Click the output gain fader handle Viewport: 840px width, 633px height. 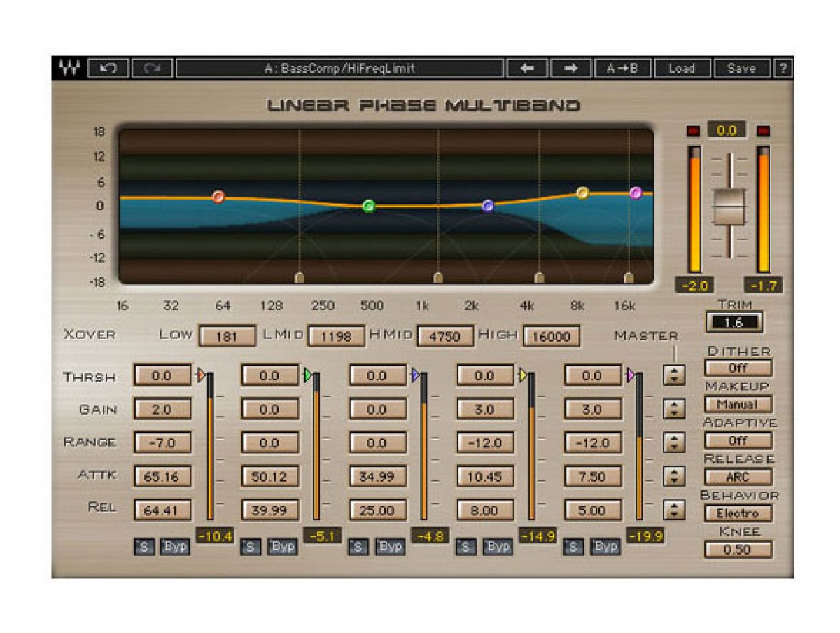[x=729, y=207]
